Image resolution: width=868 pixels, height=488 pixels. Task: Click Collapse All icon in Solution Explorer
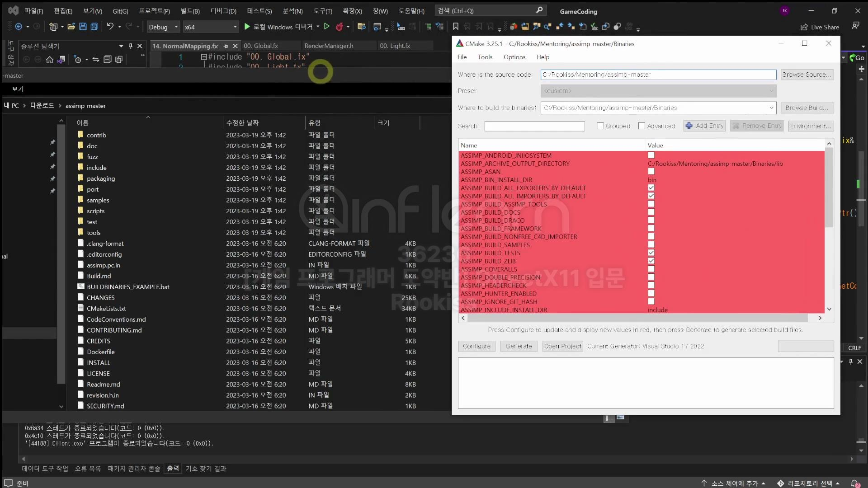[x=107, y=60]
